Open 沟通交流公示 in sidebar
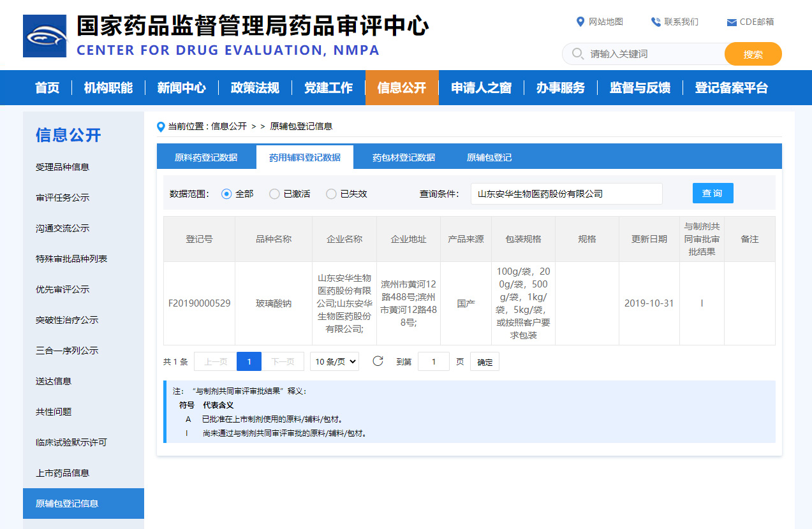Screen dimensions: 812x529 (63, 228)
